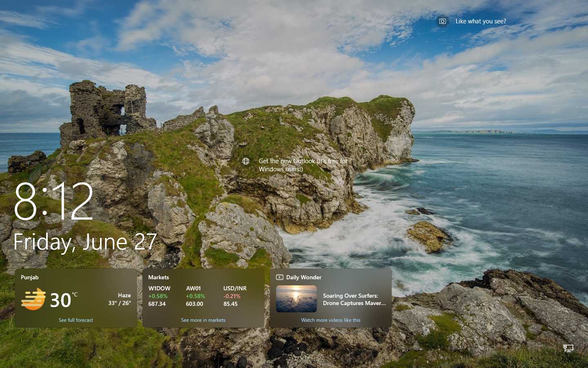This screenshot has height=368, width=588.
Task: Open the surfers sunset video thumbnail
Action: point(296,299)
